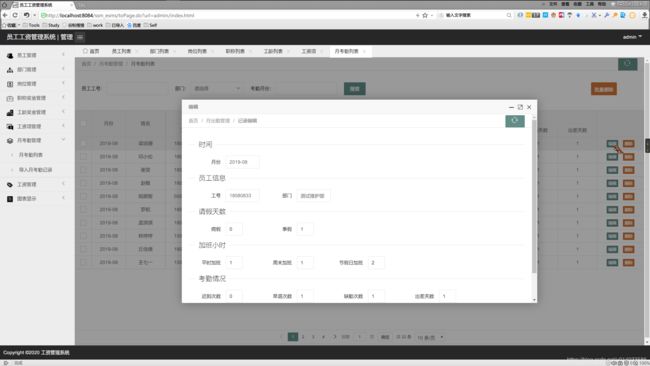Click the orange delete button in the last row
The image size is (650, 366).
(628, 262)
